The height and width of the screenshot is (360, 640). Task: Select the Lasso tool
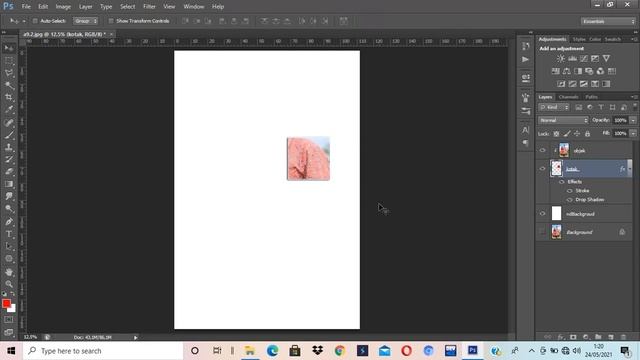9,73
